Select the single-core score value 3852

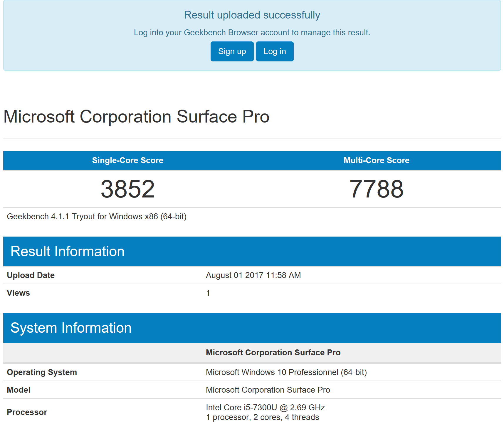click(127, 189)
